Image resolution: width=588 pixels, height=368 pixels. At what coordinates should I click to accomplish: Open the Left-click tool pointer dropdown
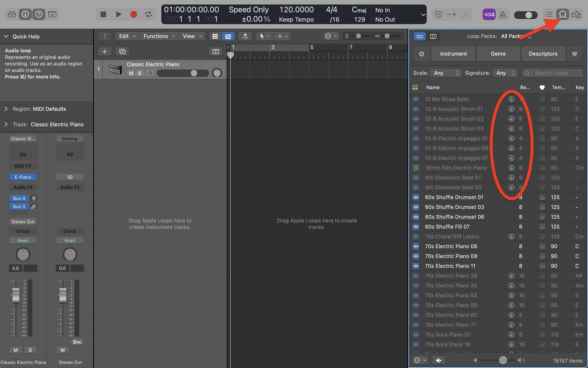(265, 36)
